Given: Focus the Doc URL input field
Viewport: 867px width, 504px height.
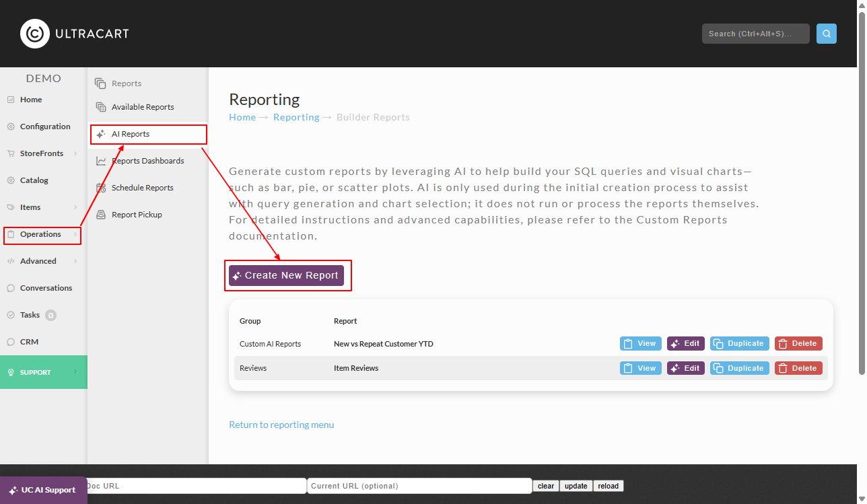Looking at the screenshot, I should click(x=196, y=486).
